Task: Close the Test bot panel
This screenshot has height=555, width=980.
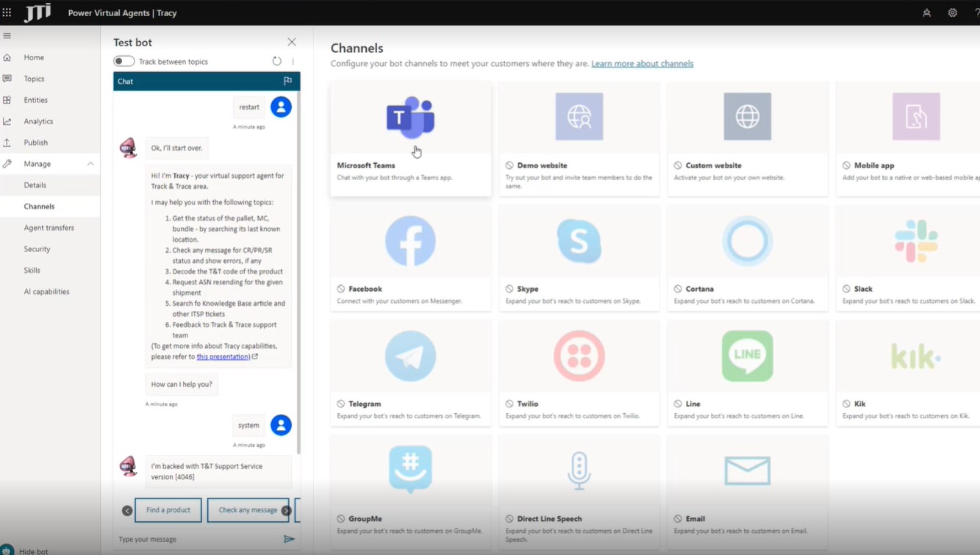Action: (x=292, y=42)
